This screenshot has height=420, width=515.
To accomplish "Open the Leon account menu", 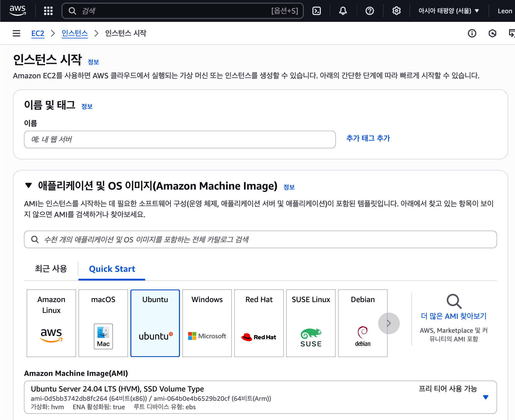I will click(505, 11).
